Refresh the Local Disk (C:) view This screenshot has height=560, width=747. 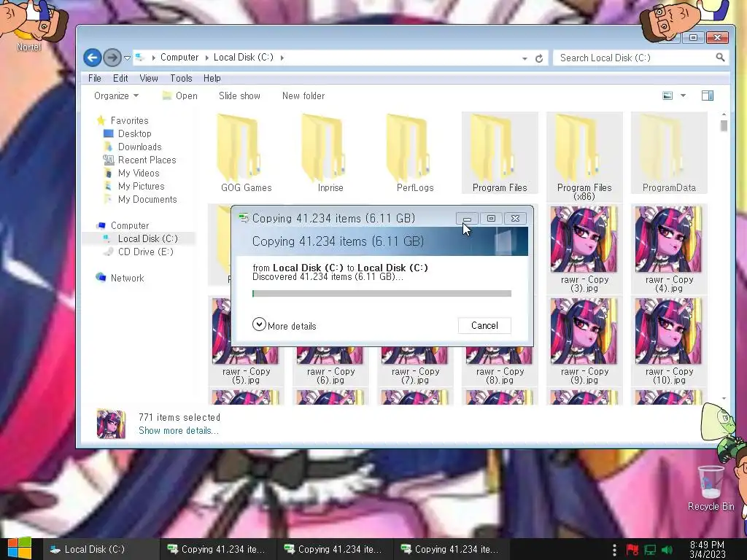click(539, 58)
